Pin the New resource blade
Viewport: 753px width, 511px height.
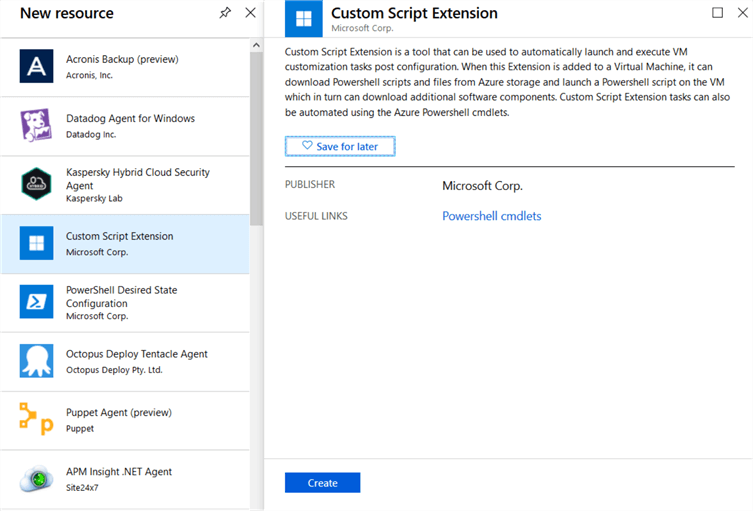click(225, 13)
